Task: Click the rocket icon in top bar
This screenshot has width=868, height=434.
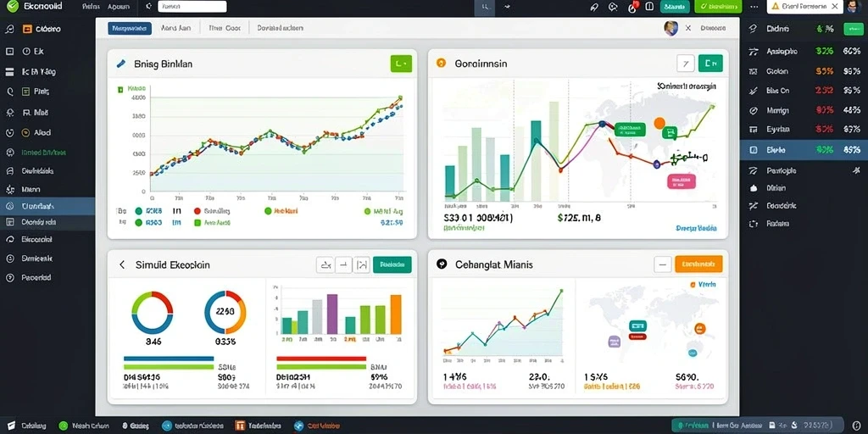Action: pos(594,7)
